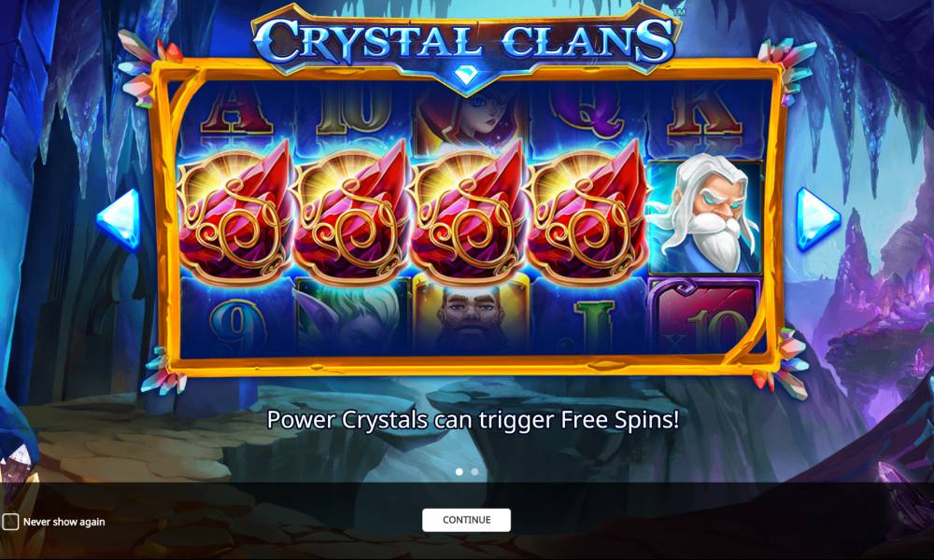Screen dimensions: 934x560
Task: Click the right crystal arrow
Action: coord(817,219)
